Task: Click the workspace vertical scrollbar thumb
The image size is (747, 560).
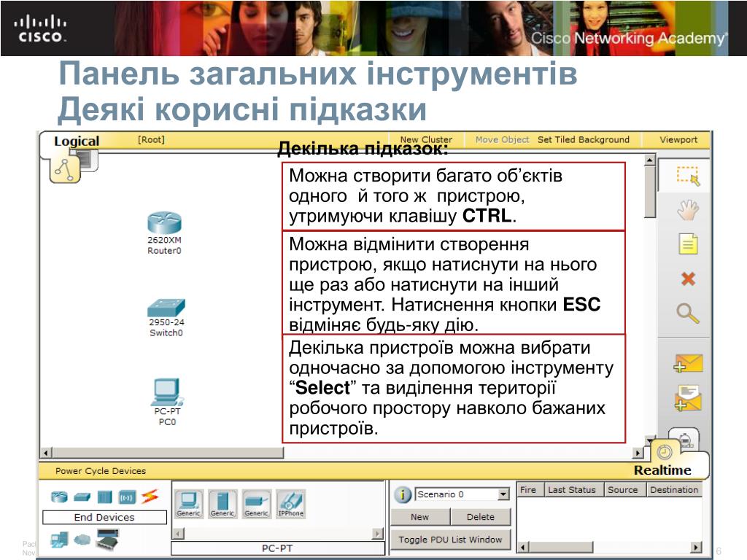Action: click(x=649, y=192)
